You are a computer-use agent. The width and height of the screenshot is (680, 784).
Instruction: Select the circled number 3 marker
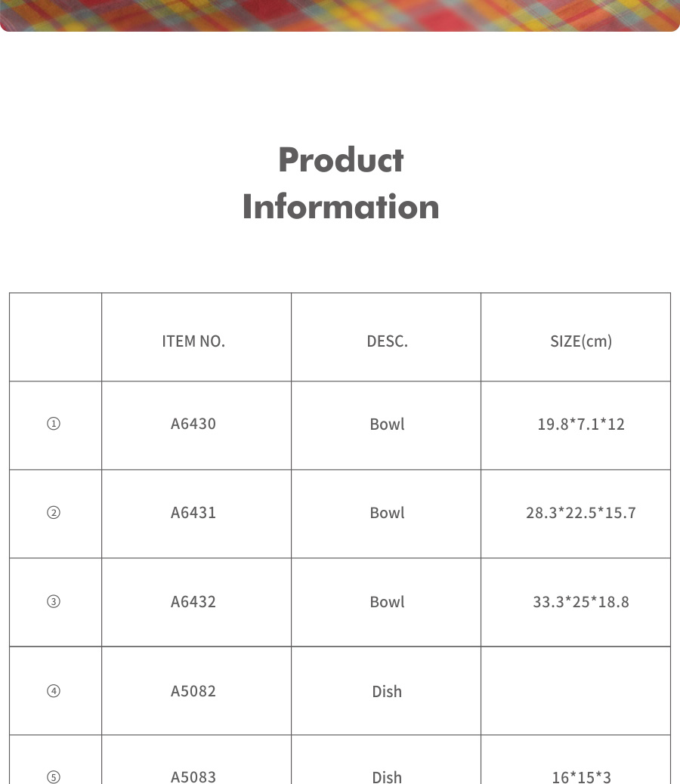click(x=54, y=602)
